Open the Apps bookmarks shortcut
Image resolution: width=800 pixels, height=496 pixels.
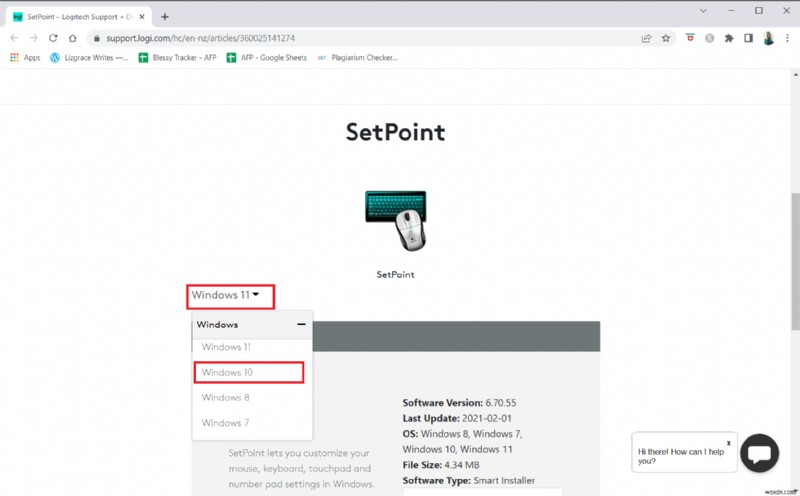(x=25, y=58)
